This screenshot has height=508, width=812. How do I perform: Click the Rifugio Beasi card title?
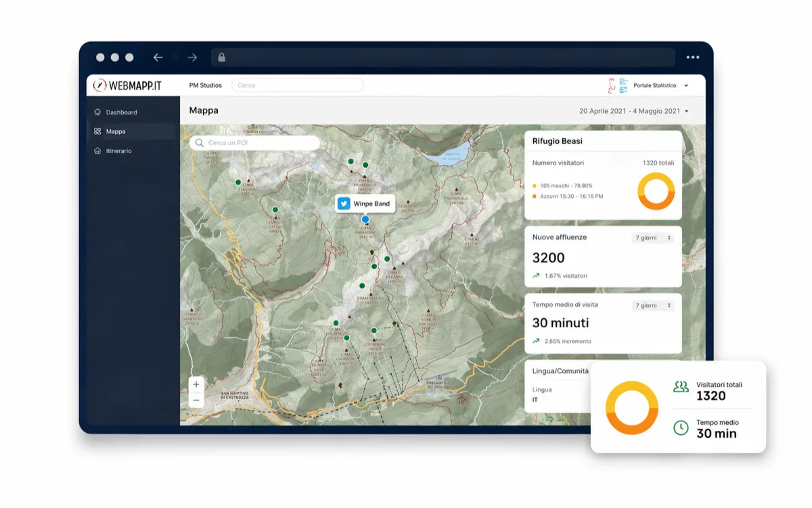click(x=558, y=142)
